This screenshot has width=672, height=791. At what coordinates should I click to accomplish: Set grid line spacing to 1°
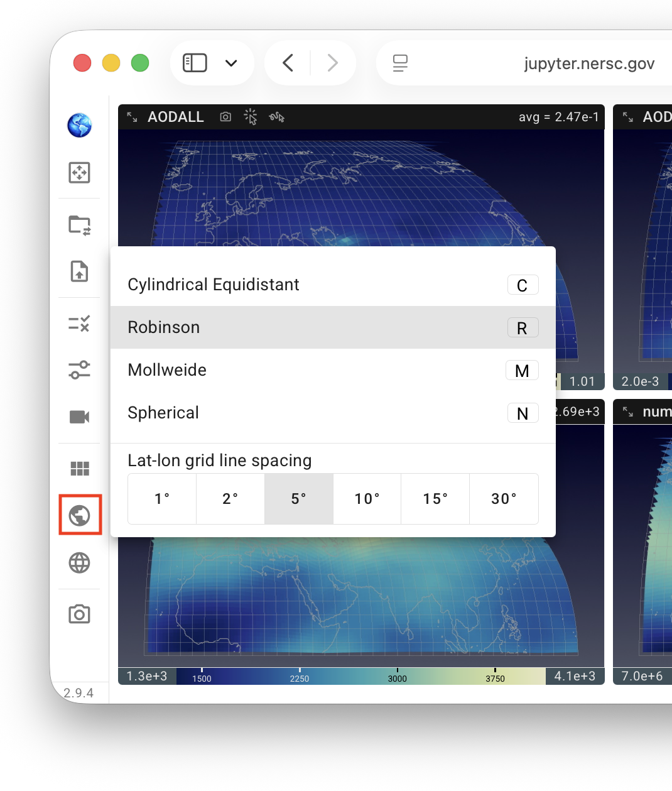click(162, 499)
